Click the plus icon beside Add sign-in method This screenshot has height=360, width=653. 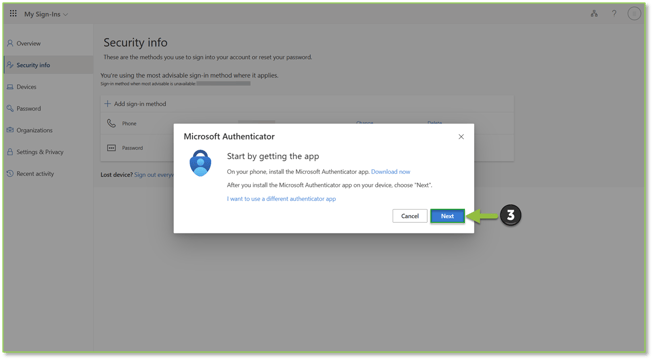[107, 104]
